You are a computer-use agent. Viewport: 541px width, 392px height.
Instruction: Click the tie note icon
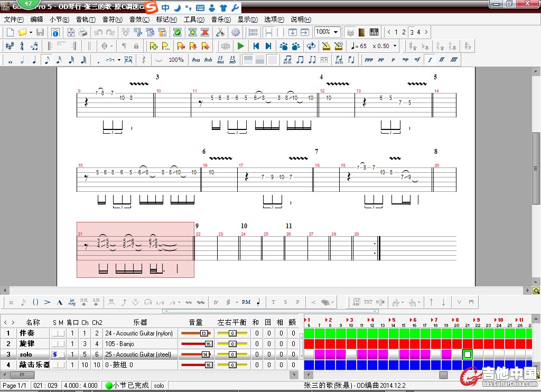158,60
